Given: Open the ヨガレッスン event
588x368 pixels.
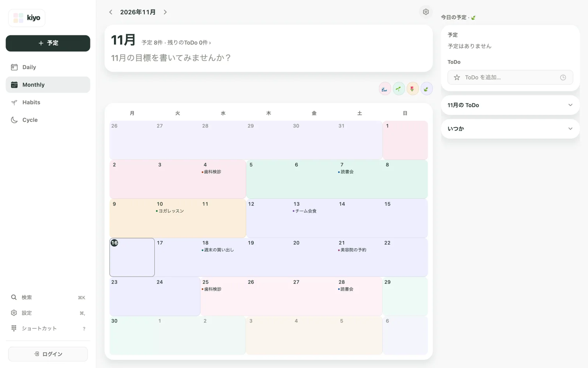Looking at the screenshot, I should click(170, 211).
